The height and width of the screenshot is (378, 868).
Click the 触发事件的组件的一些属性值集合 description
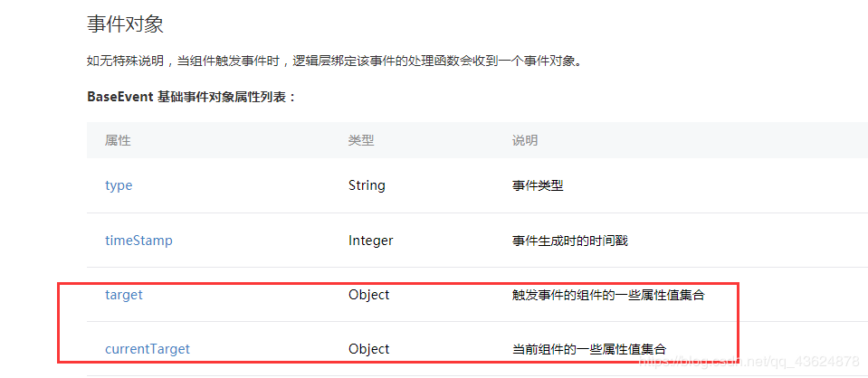click(608, 295)
